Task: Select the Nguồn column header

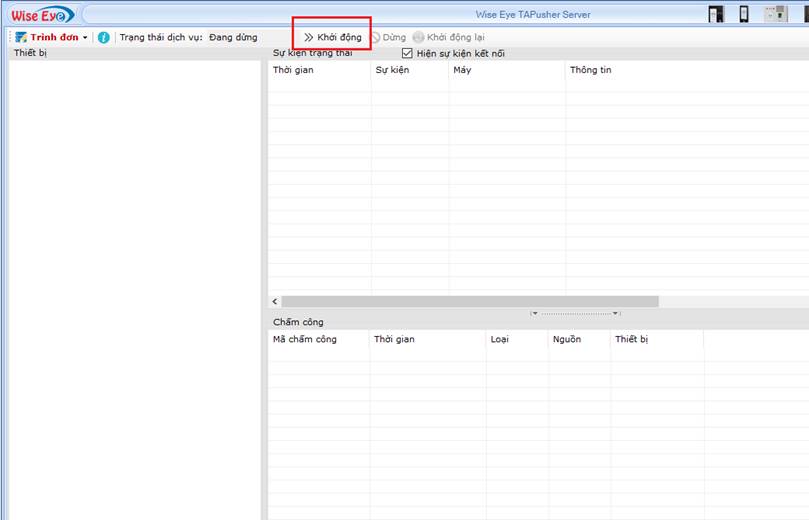Action: point(566,339)
